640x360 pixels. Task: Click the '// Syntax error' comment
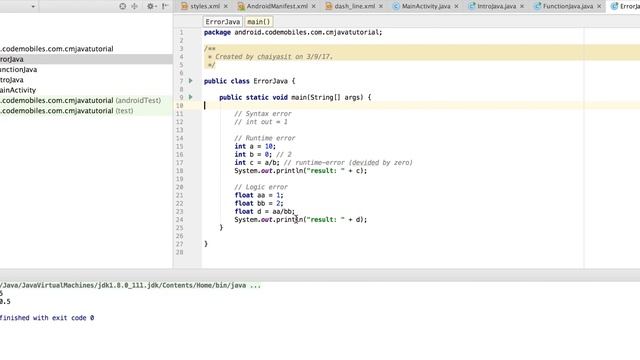coord(263,113)
